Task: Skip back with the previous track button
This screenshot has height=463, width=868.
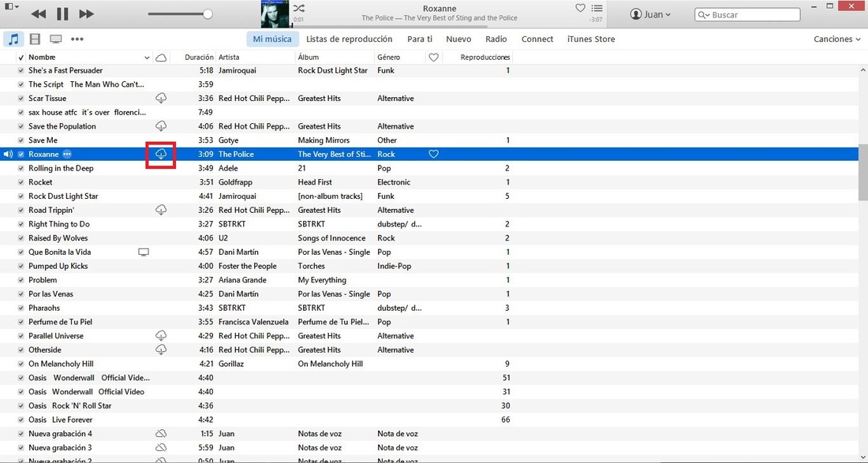Action: coord(38,14)
